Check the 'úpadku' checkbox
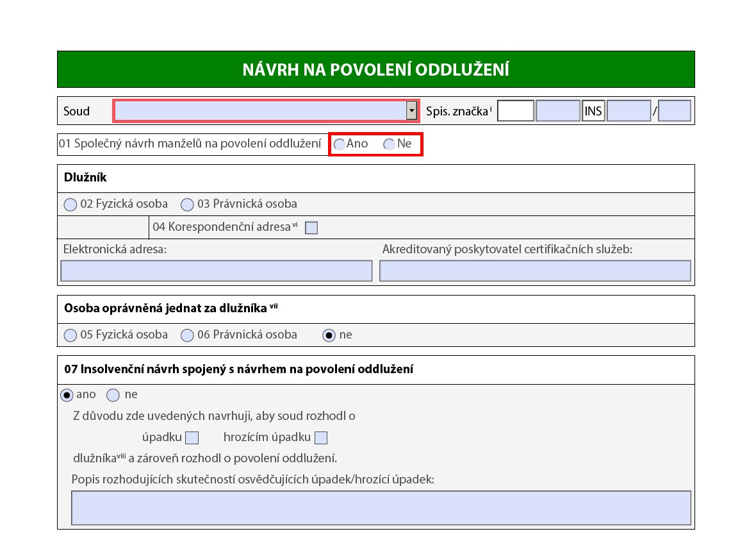This screenshot has height=536, width=756. pyautogui.click(x=192, y=438)
